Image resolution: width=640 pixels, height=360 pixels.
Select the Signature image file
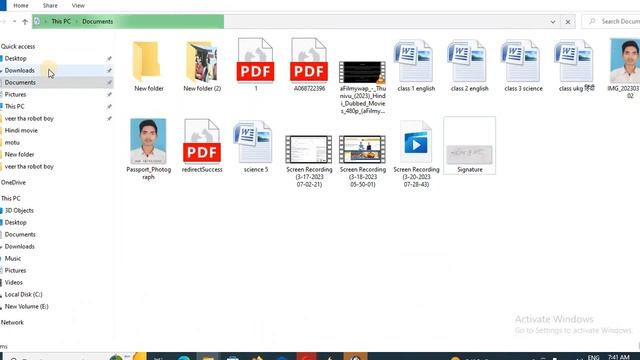pos(469,146)
